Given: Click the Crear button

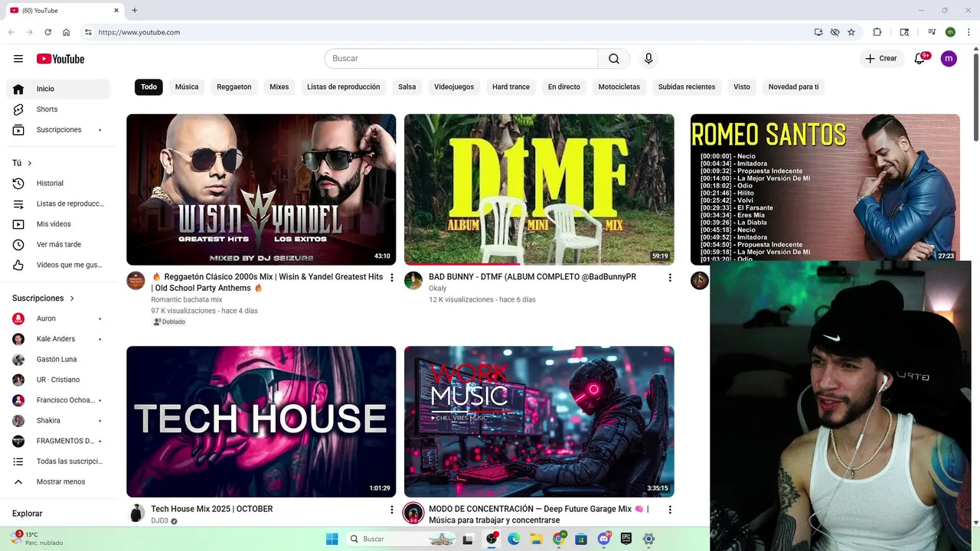Looking at the screenshot, I should click(880, 59).
